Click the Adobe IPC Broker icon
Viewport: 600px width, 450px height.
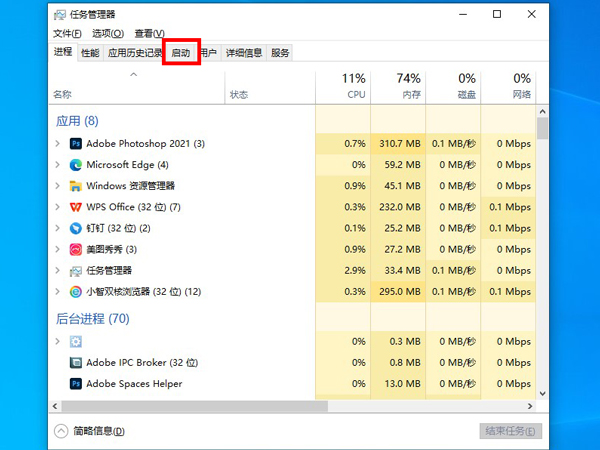76,362
